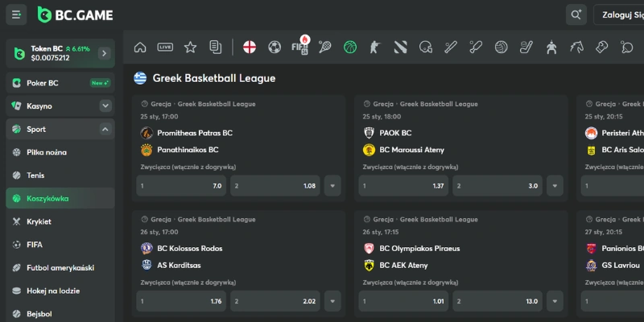Click the 25 sty, 18:00 match time
Image resolution: width=644 pixels, height=322 pixels.
tap(382, 117)
